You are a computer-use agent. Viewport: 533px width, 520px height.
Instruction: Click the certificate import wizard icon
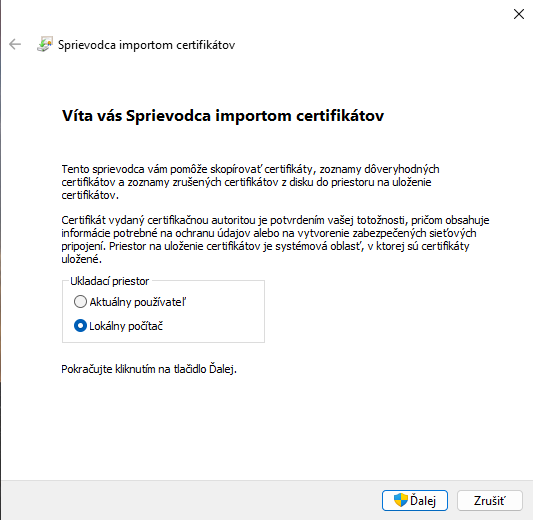pyautogui.click(x=45, y=44)
